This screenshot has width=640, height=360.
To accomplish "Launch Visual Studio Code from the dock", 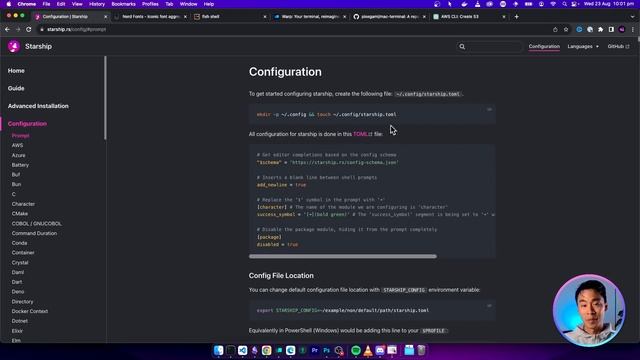I will click(x=242, y=350).
